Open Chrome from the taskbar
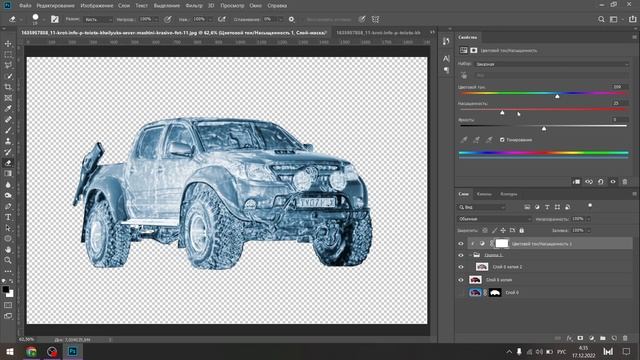Viewport: 640px width, 360px height. (31, 351)
